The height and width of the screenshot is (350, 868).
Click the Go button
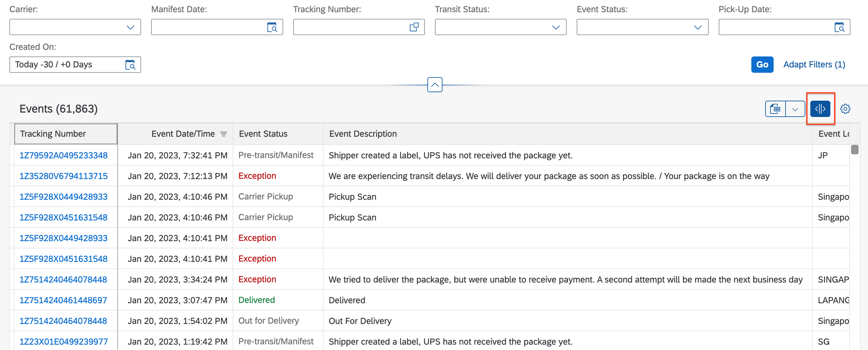[x=762, y=65]
